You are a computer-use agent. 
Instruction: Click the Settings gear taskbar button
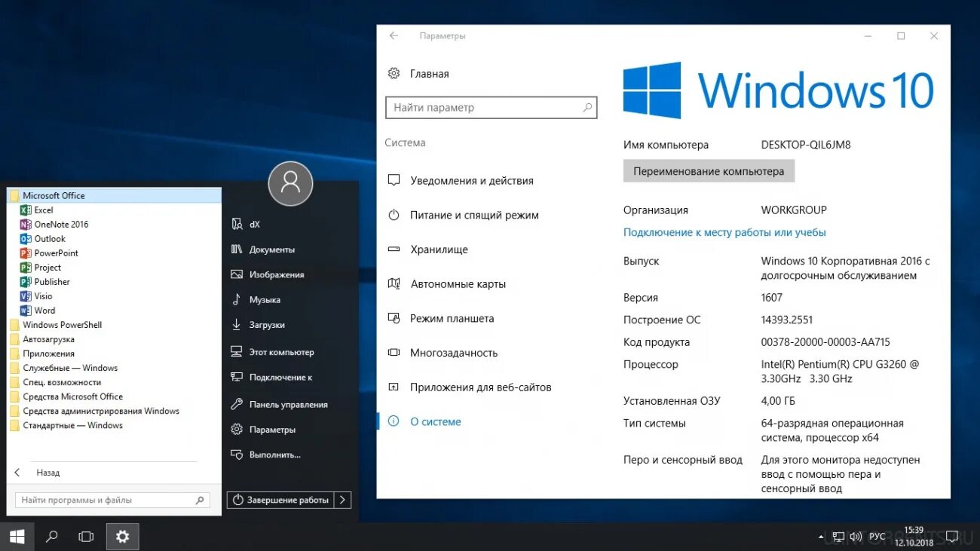pyautogui.click(x=122, y=537)
